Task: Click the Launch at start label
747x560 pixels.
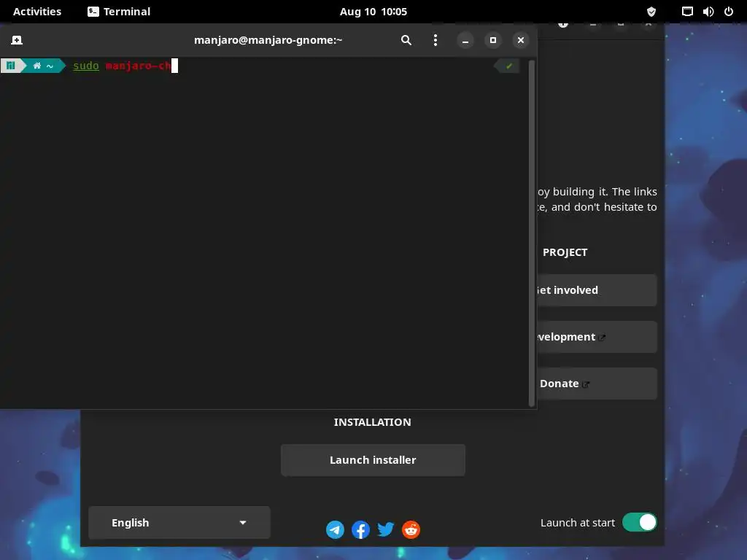Action: coord(578,522)
